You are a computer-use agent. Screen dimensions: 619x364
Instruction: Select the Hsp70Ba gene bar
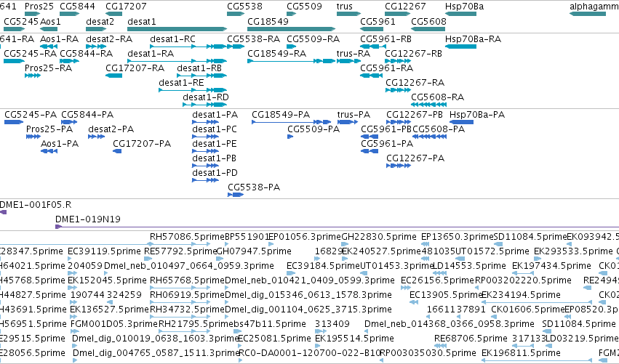[460, 14]
